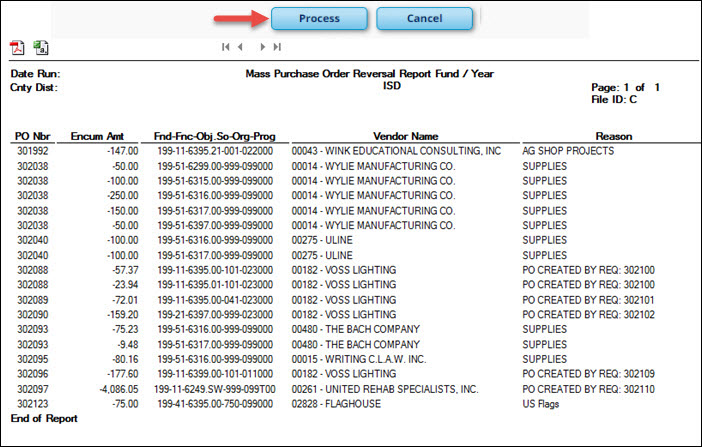Select account code 199-51-6315.00-999-099000
Screen dimensions: 702x447
pyautogui.click(x=215, y=181)
